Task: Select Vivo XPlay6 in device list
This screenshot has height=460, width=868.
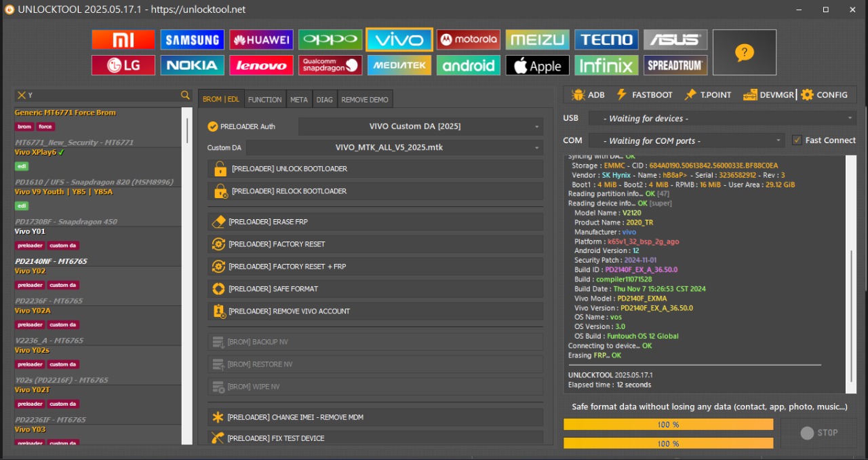Action: pyautogui.click(x=98, y=167)
